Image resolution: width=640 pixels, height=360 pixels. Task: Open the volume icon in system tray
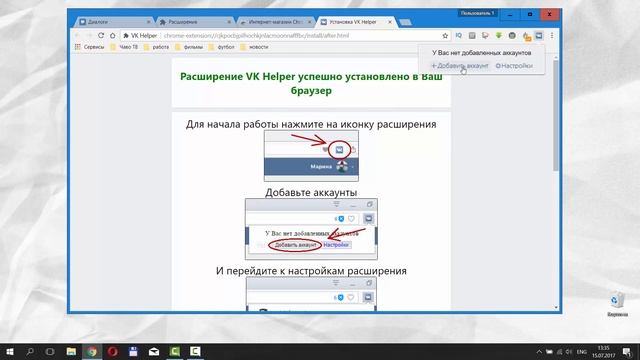pyautogui.click(x=569, y=352)
